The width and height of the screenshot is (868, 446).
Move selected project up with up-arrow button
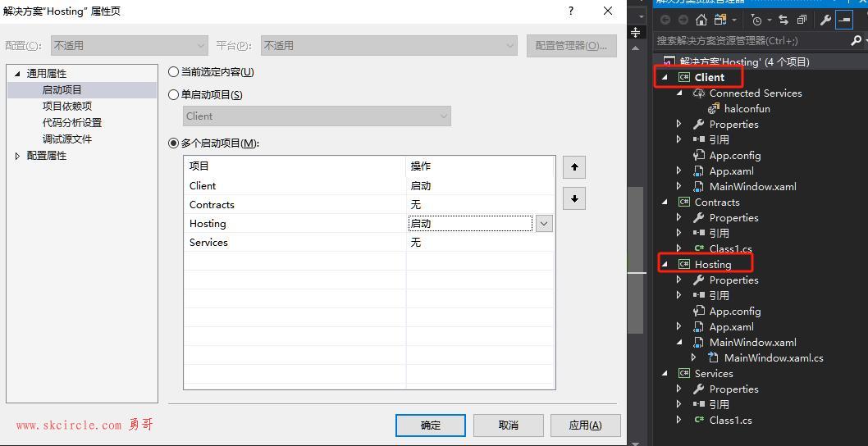pos(574,167)
